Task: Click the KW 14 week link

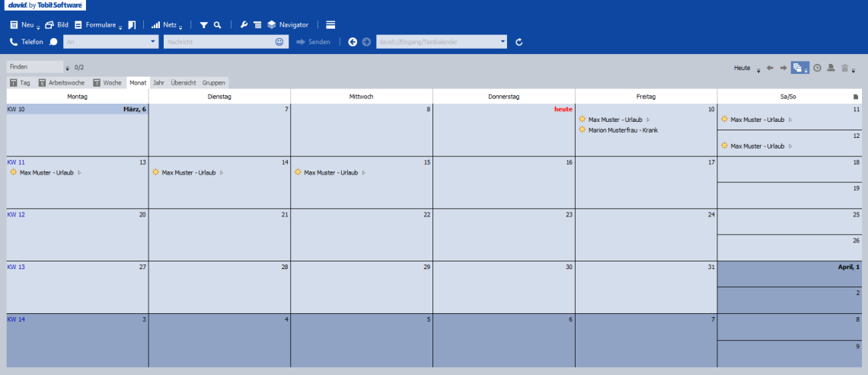Action: coord(16,319)
